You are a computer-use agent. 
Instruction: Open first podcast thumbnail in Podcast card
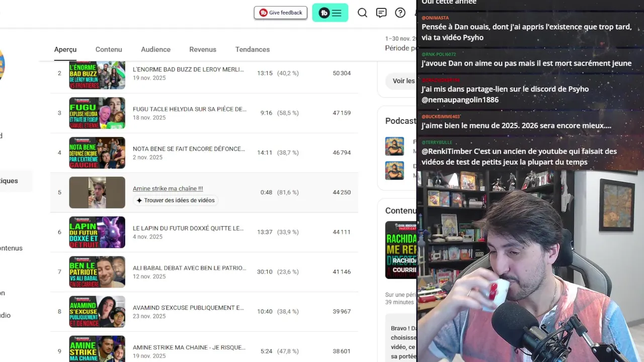[x=394, y=146]
